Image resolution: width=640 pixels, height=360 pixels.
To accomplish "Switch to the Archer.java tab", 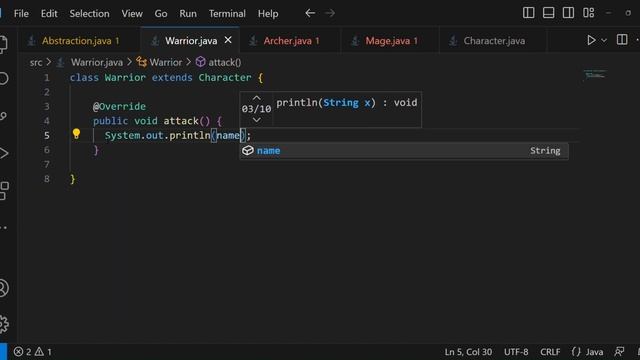I will tap(291, 41).
